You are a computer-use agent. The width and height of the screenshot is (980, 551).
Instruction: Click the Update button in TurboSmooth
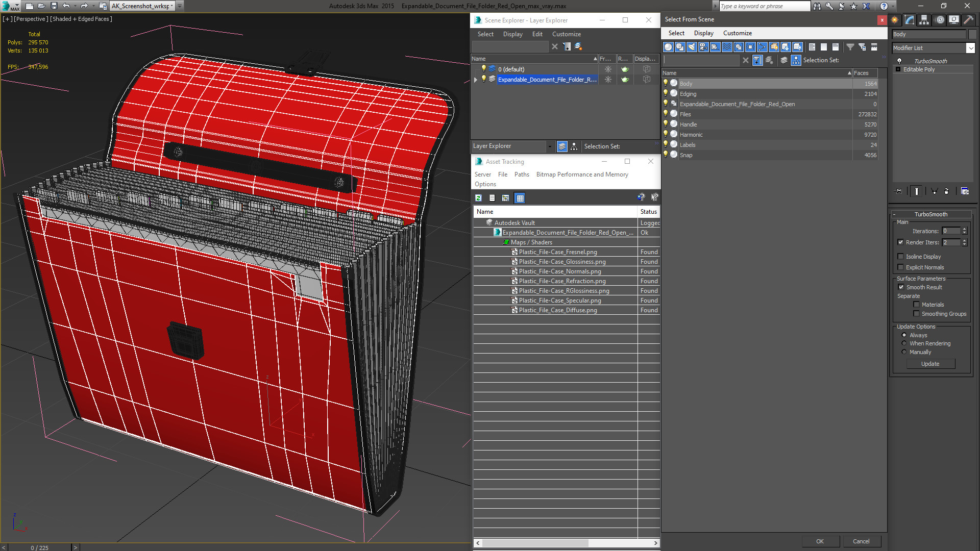(x=930, y=363)
